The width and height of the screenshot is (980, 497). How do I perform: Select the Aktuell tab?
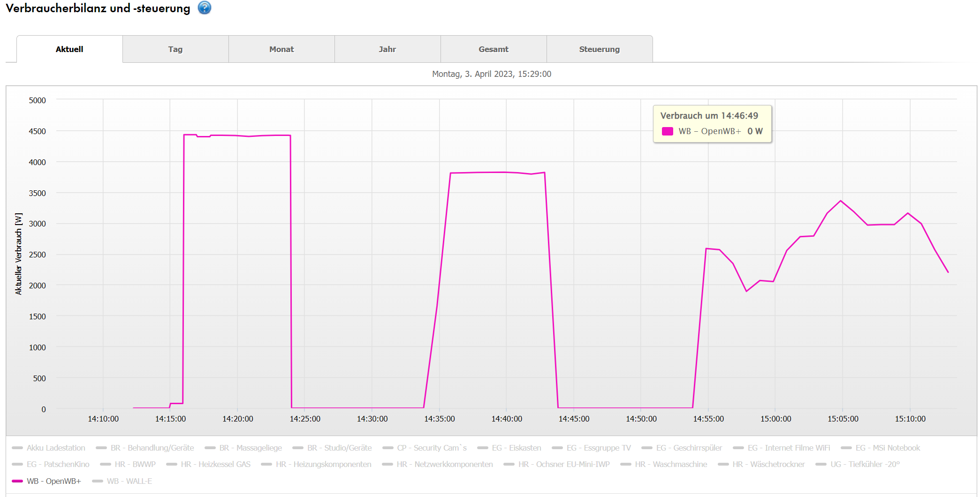point(69,49)
